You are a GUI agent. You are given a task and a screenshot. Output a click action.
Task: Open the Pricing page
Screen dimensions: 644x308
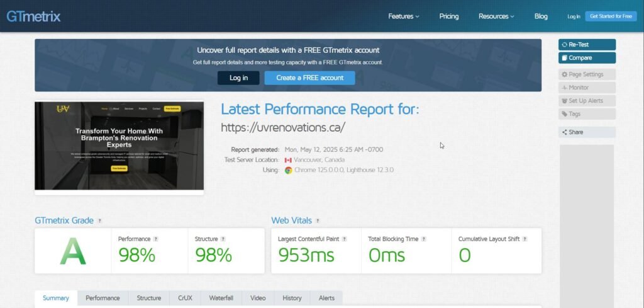[449, 16]
